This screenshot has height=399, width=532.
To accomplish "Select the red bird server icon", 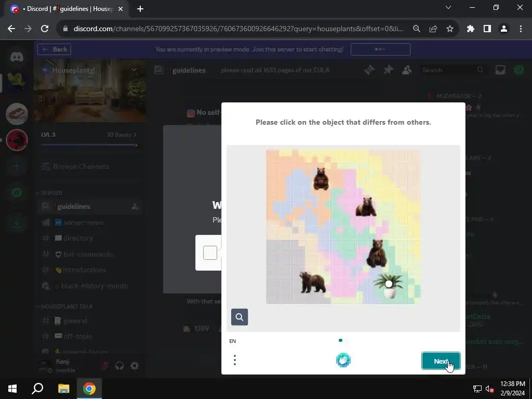I will pos(17,140).
